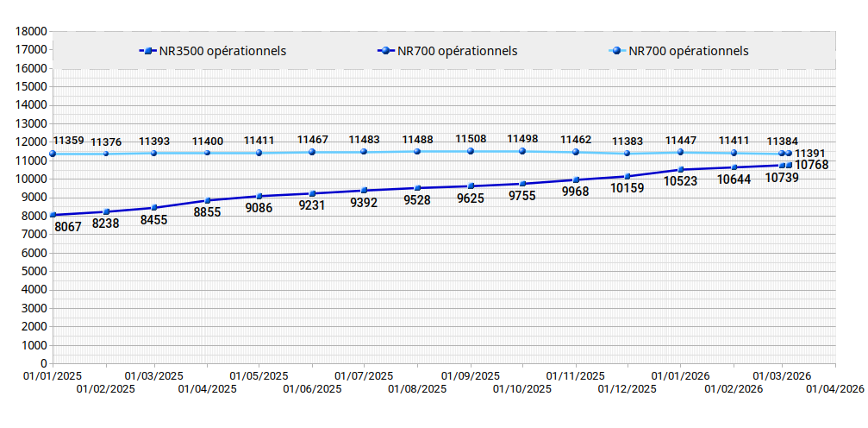
Task: Select the 10768 data label
Action: [x=811, y=165]
